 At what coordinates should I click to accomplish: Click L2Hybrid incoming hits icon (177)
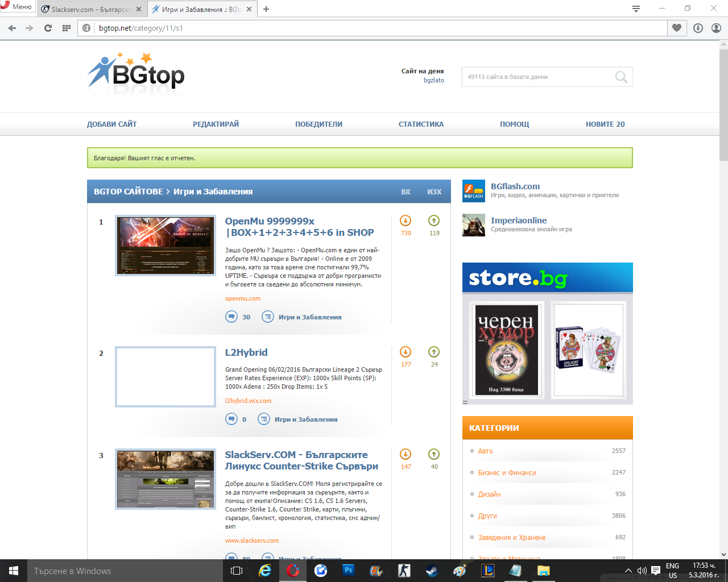tap(406, 352)
